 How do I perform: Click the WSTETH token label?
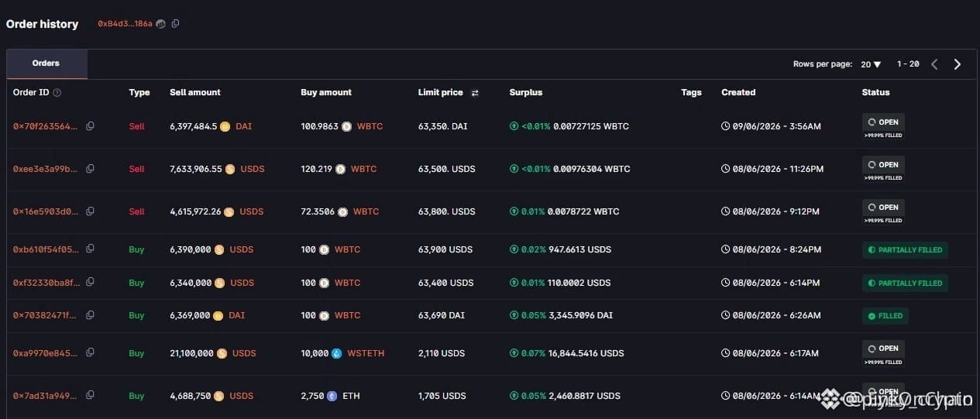coord(366,353)
